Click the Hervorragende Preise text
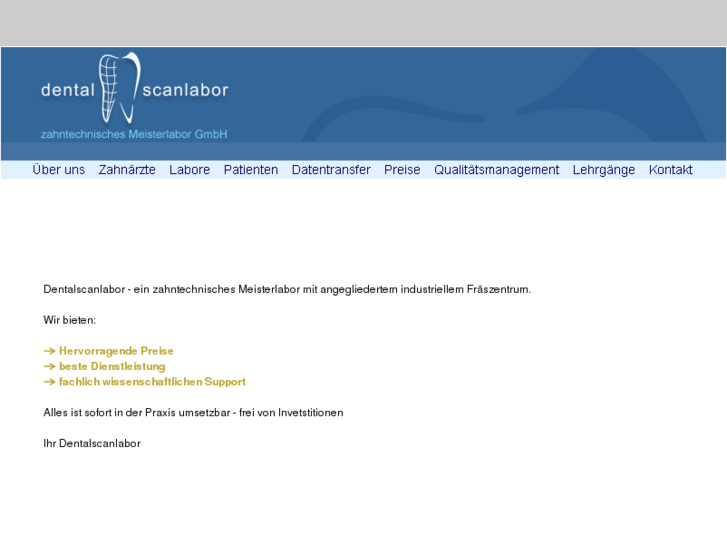Viewport: 727px width, 545px height. (x=116, y=351)
